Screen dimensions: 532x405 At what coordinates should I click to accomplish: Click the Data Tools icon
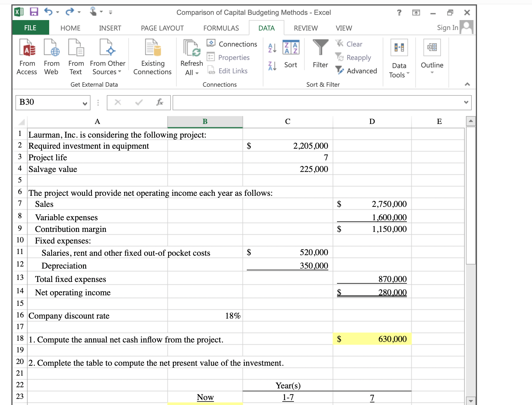coord(399,47)
